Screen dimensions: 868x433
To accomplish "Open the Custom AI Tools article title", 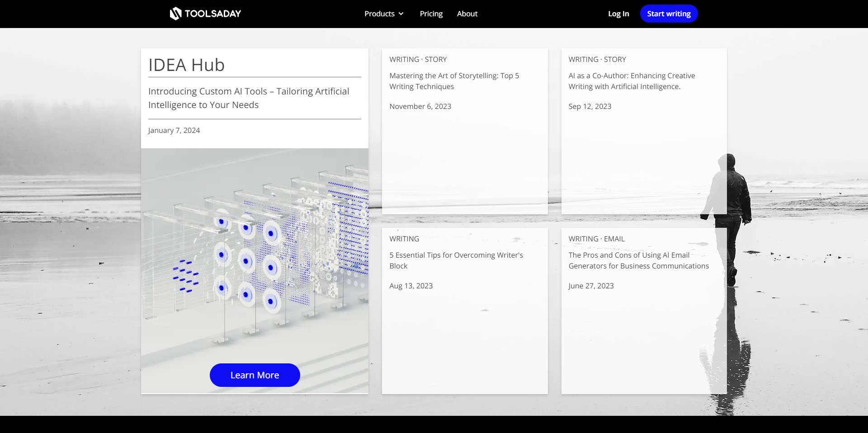I will coord(249,98).
